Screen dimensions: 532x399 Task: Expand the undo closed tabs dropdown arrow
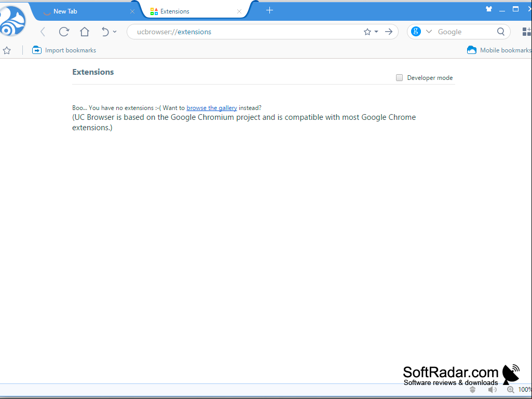coord(115,32)
